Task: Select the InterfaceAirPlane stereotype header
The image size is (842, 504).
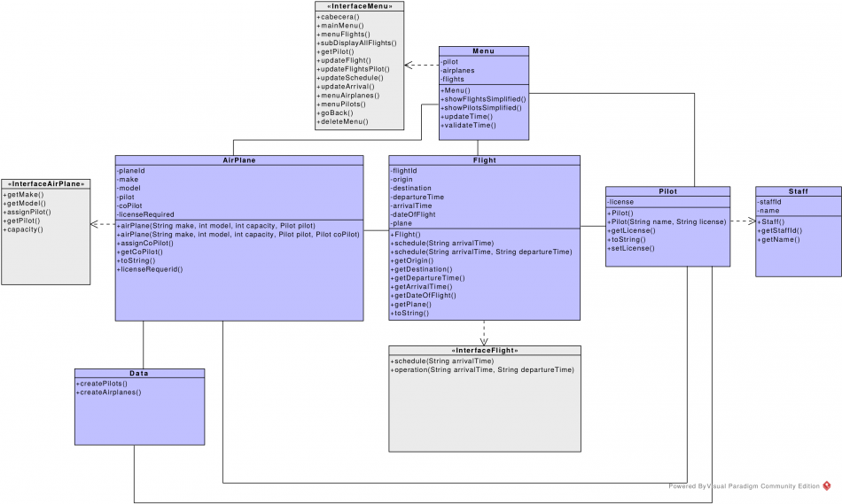Action: coord(46,183)
